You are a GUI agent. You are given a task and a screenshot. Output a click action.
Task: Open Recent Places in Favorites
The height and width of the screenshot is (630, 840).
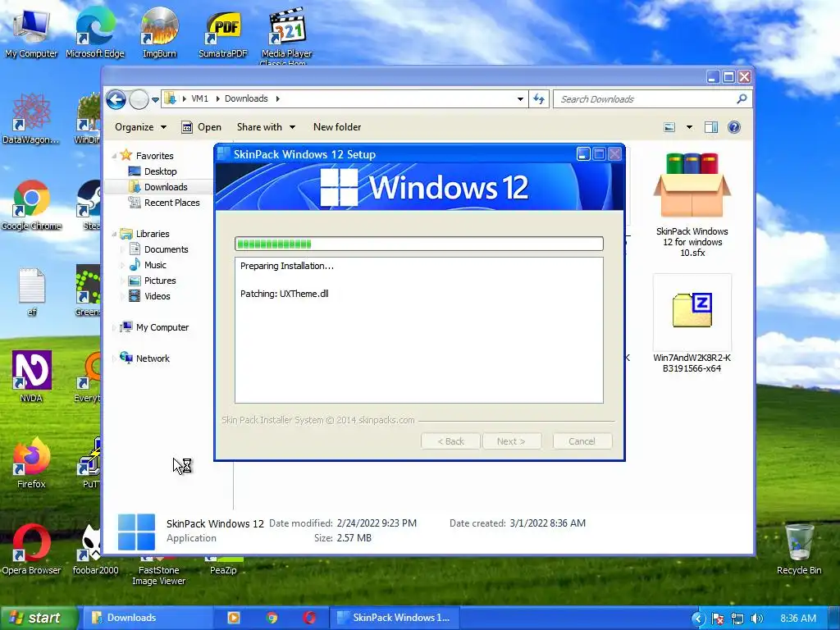tap(164, 203)
